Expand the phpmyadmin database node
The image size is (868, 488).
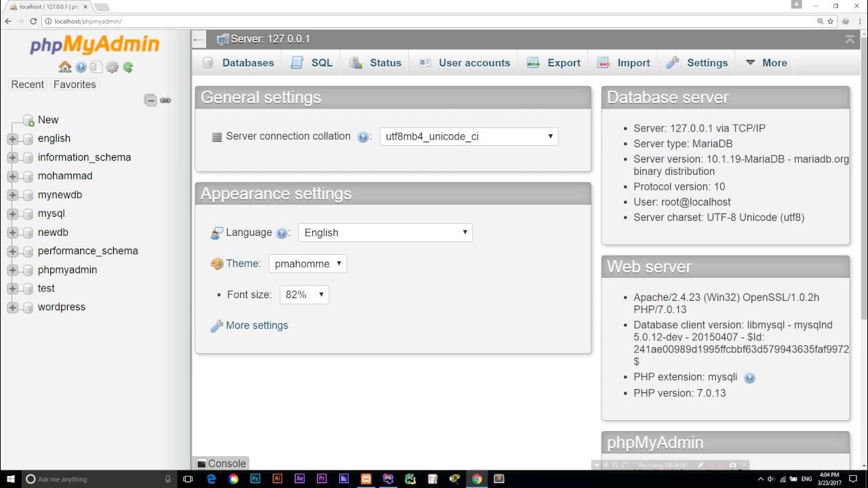12,270
